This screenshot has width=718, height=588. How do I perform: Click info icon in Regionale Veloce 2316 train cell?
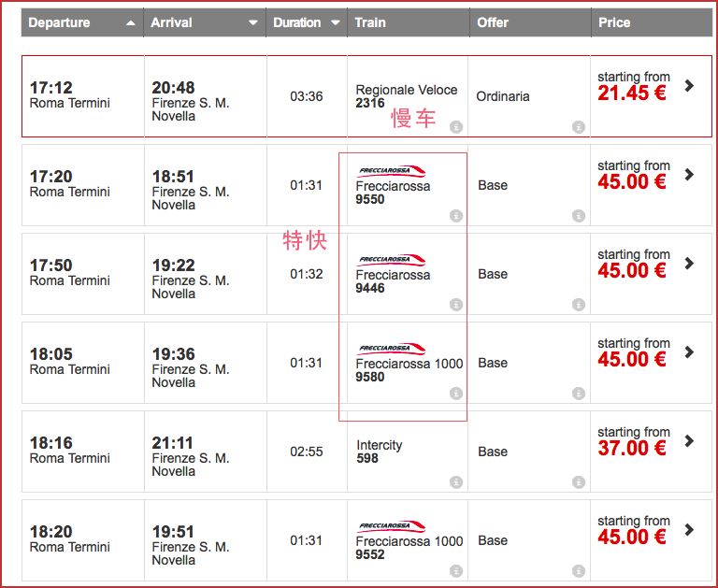pos(455,127)
